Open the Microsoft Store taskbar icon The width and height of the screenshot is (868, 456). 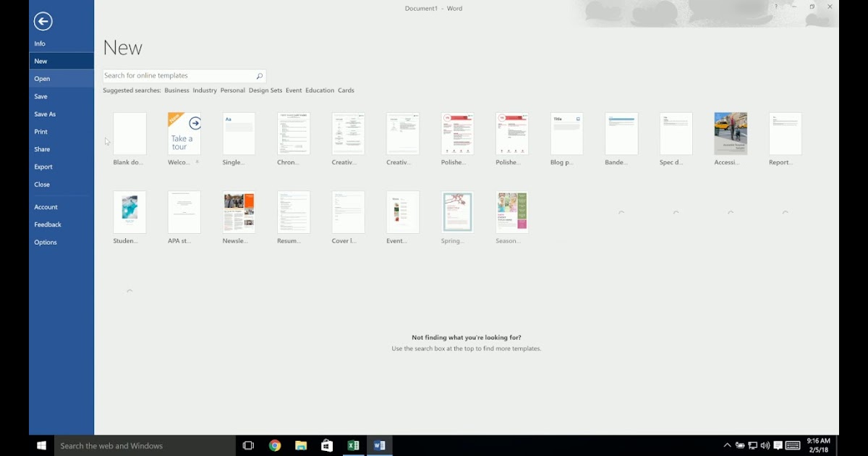[x=327, y=446]
